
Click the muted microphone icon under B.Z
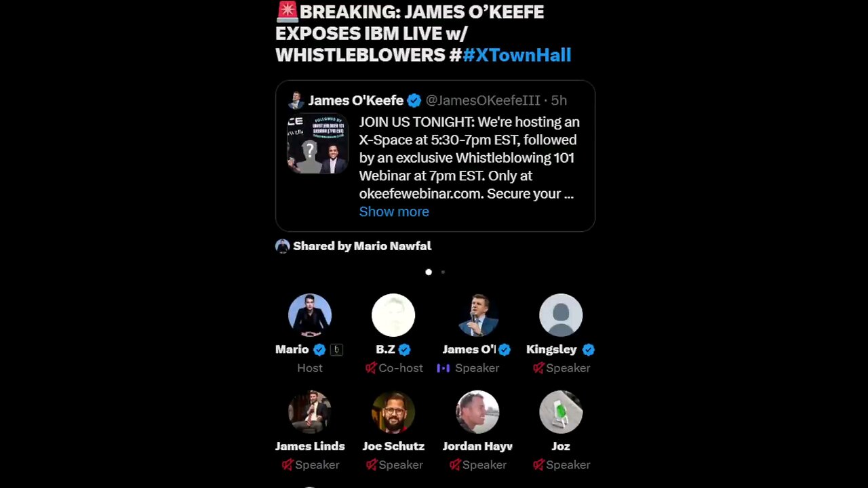coord(370,368)
